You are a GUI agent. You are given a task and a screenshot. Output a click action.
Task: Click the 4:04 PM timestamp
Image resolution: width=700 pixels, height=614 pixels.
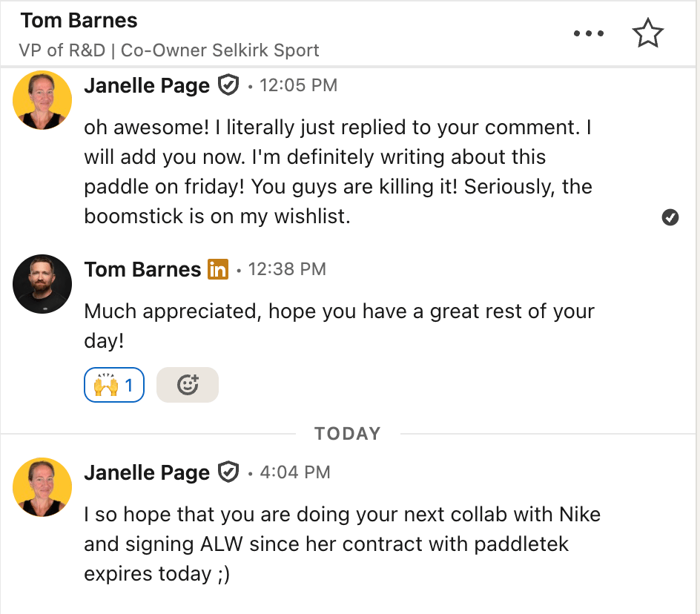(x=295, y=472)
